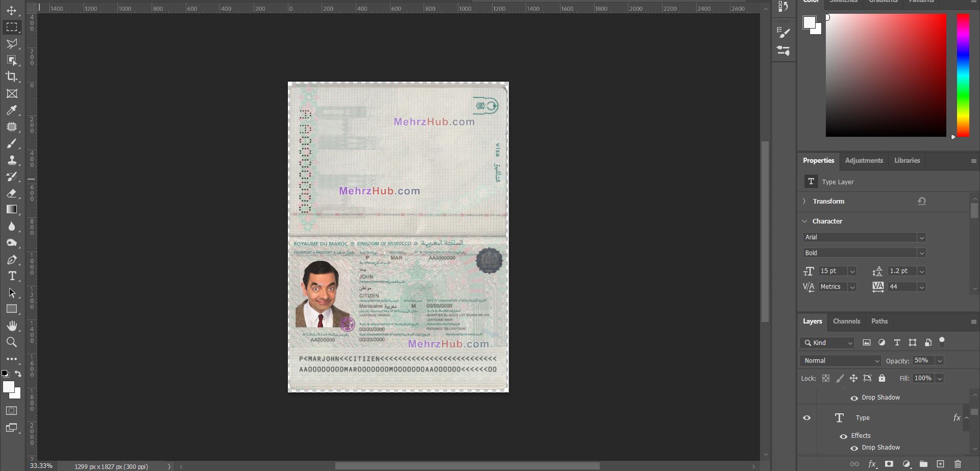Screen dimensions: 980x471
Task: Switch to the Adjustments tab
Action: (864, 160)
